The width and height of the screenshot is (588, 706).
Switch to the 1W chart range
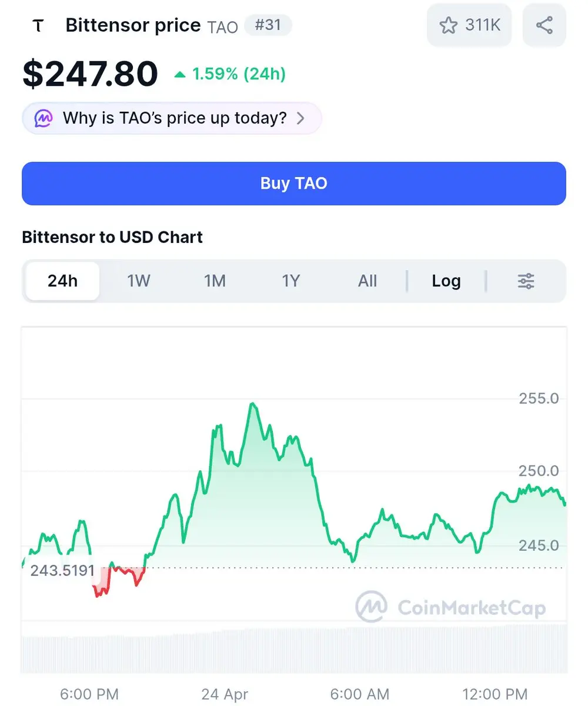[139, 281]
